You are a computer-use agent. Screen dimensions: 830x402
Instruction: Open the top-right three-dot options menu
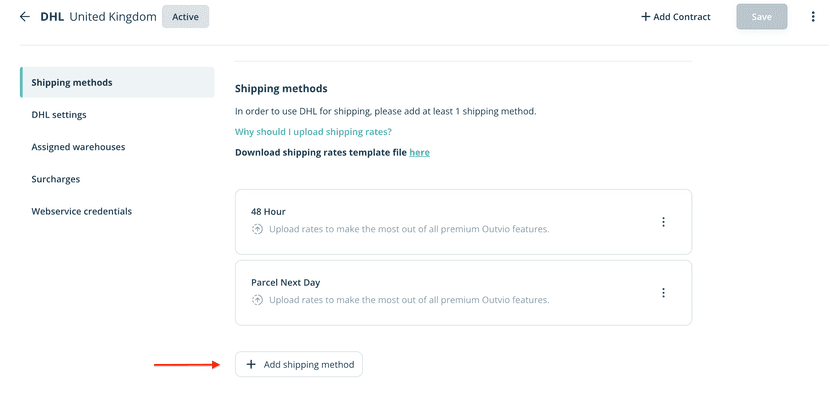coord(813,17)
